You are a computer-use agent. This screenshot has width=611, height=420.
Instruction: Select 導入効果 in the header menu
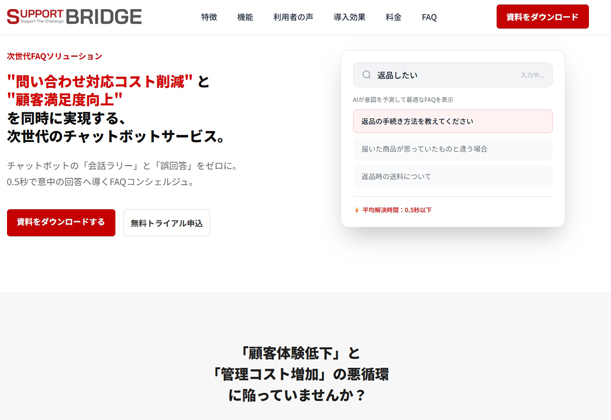pos(349,17)
